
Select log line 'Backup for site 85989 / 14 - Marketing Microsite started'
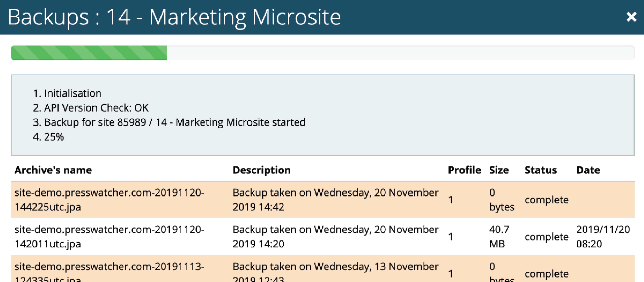[175, 122]
